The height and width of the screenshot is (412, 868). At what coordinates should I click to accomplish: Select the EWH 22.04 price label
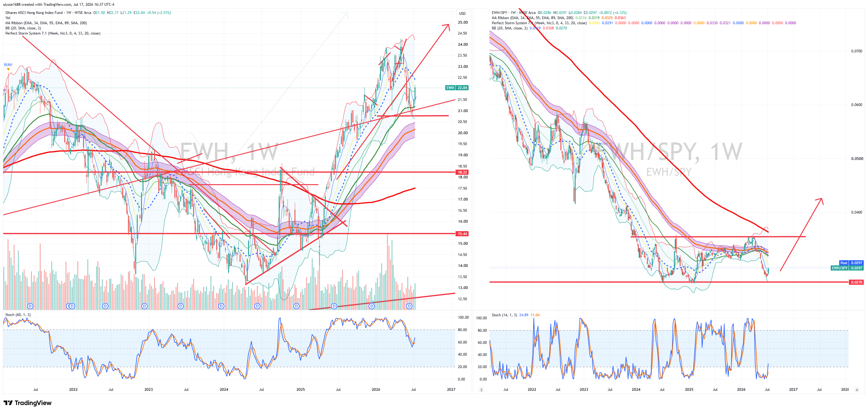coord(456,88)
